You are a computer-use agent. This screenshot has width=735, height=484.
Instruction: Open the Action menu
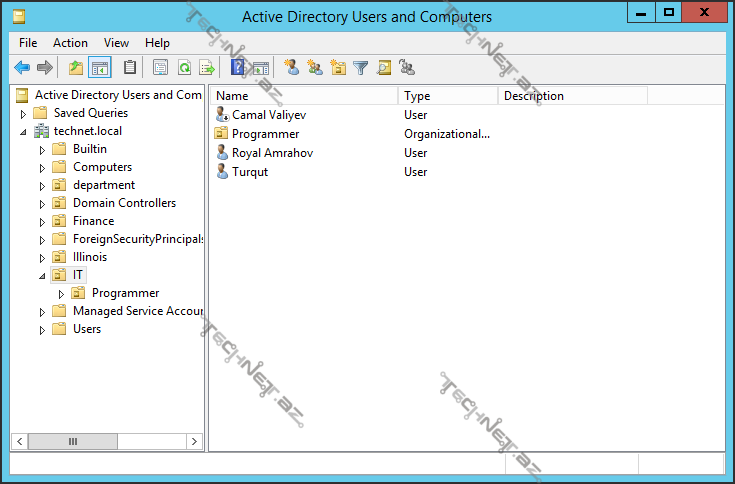70,43
